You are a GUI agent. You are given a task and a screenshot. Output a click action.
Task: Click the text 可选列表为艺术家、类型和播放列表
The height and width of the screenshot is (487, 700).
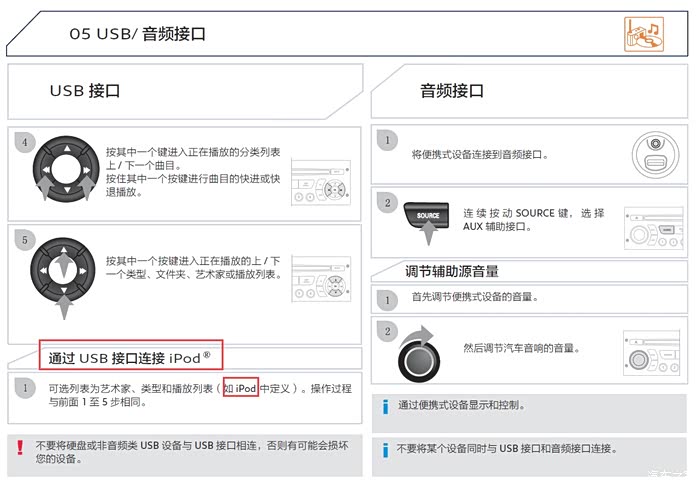point(130,389)
